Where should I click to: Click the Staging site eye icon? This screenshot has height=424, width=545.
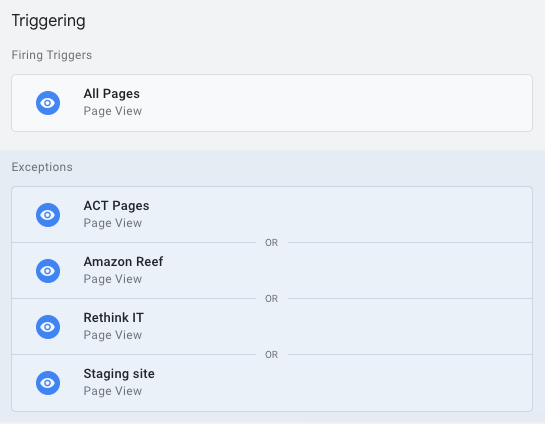48,383
